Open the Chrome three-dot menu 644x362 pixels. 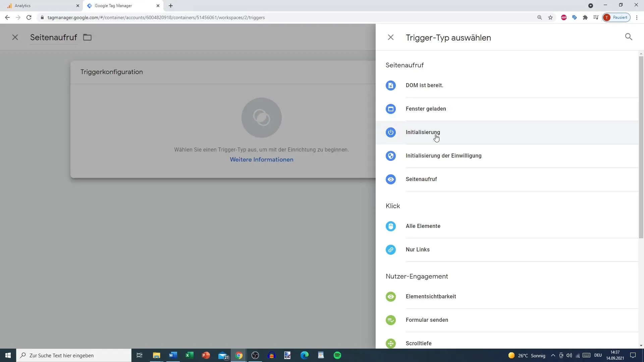point(637,17)
